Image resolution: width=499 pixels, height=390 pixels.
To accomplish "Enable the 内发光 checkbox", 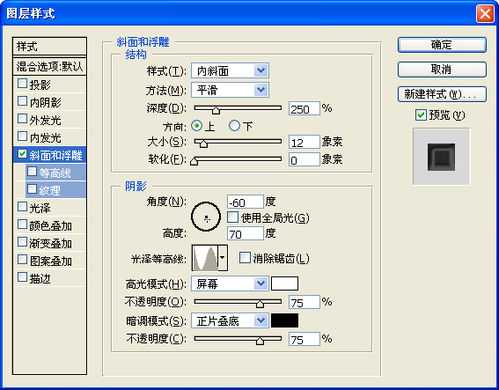I will [x=22, y=136].
